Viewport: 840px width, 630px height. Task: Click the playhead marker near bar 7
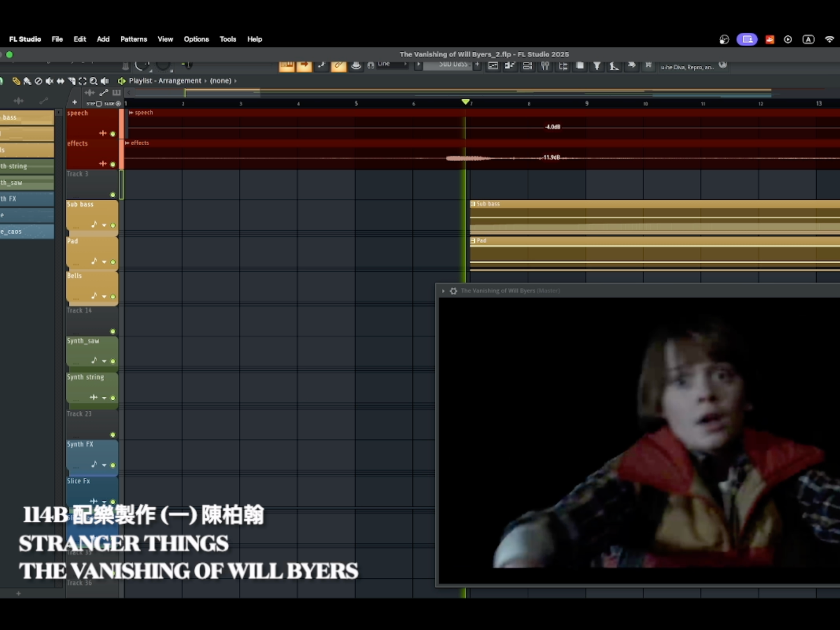pos(465,102)
